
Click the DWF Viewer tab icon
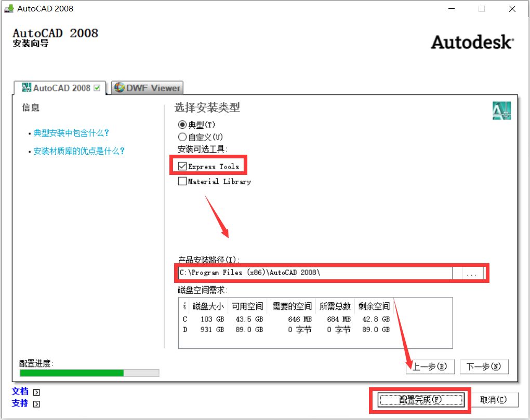tap(120, 87)
